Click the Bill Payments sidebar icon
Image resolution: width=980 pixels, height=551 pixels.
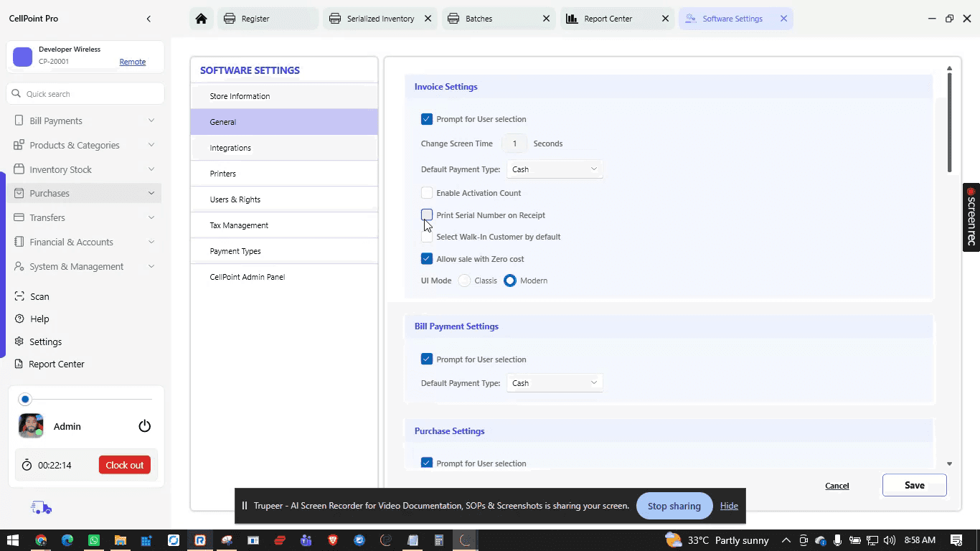click(19, 121)
